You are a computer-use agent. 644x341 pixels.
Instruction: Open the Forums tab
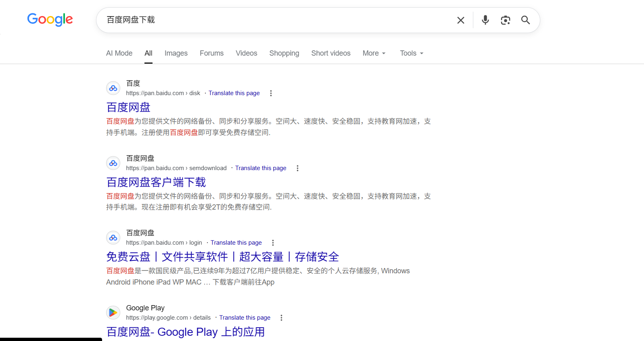point(211,53)
